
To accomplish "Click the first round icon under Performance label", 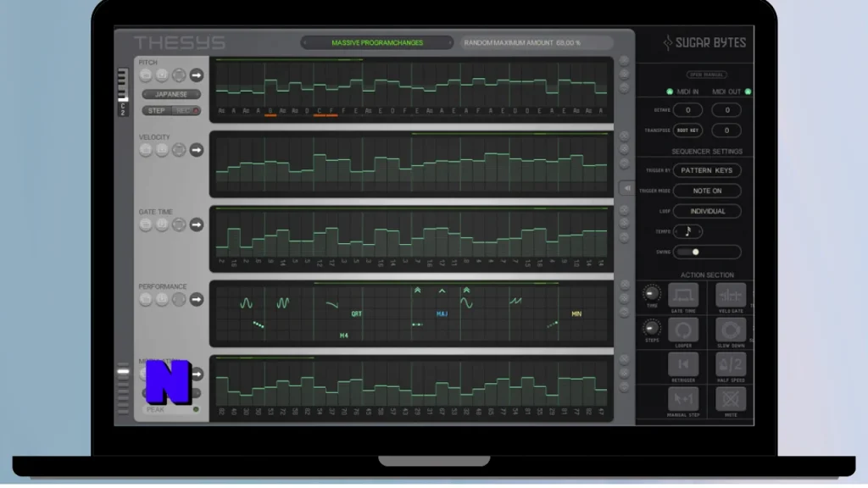I will tap(146, 299).
